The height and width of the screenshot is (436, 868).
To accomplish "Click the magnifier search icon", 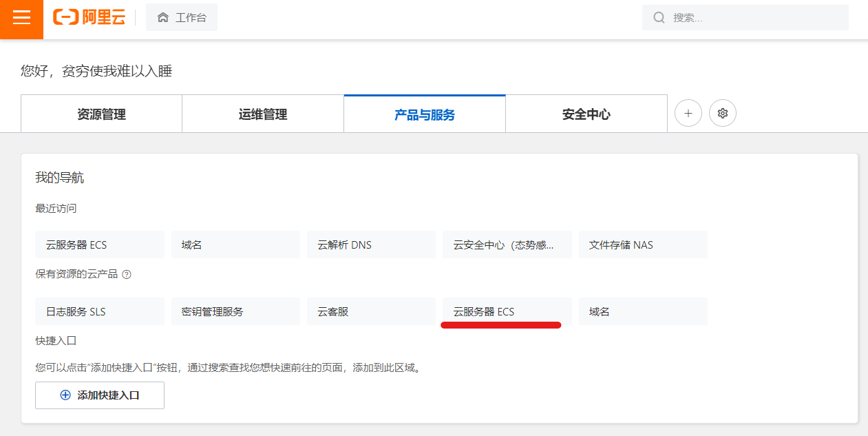I will pos(659,18).
